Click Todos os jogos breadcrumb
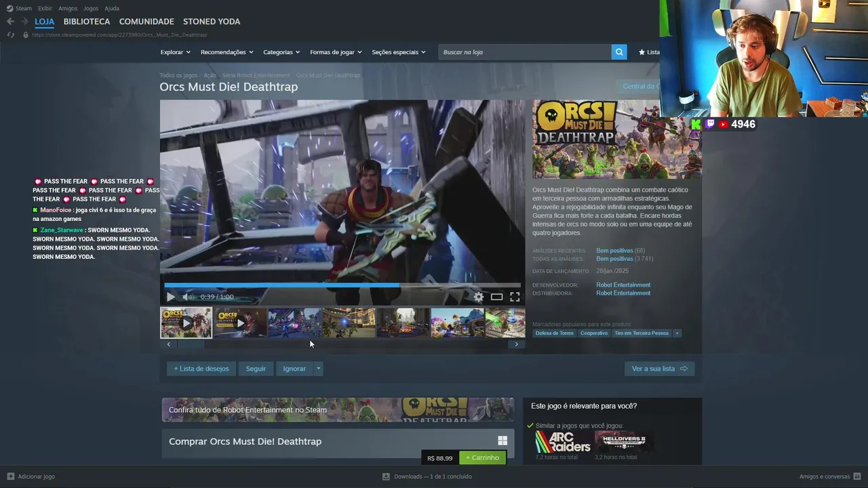 click(178, 75)
